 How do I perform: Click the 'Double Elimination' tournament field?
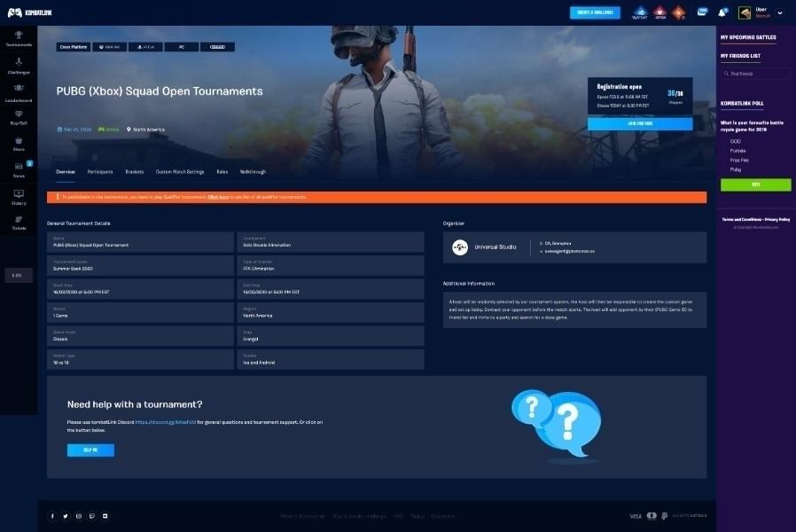click(331, 242)
